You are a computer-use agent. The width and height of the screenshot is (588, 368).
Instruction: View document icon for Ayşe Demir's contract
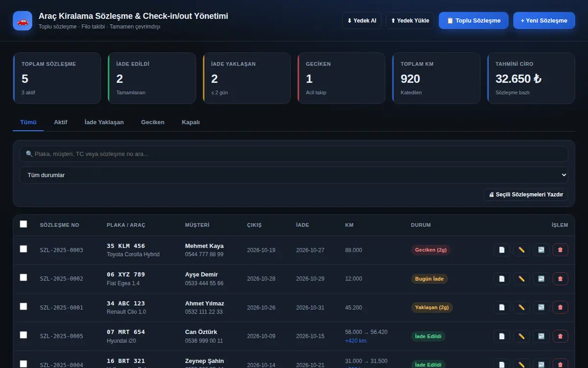pyautogui.click(x=502, y=279)
